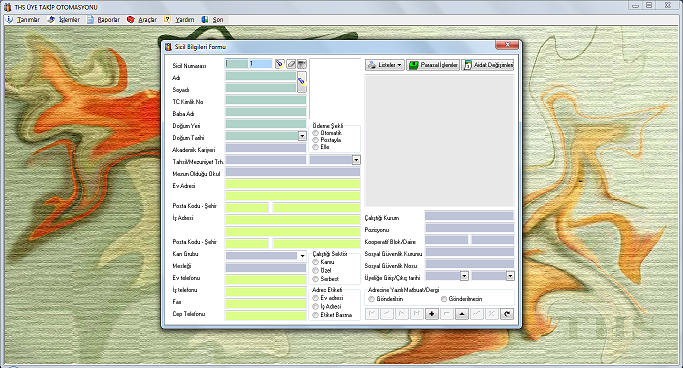
Task: Click the last record navigator button
Action: (x=417, y=314)
